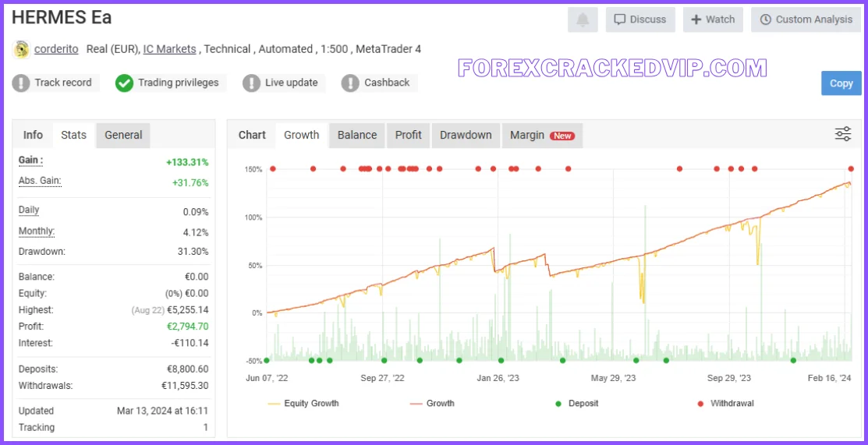The width and height of the screenshot is (868, 445).
Task: Toggle the Withdrawal legend marker
Action: [x=725, y=404]
